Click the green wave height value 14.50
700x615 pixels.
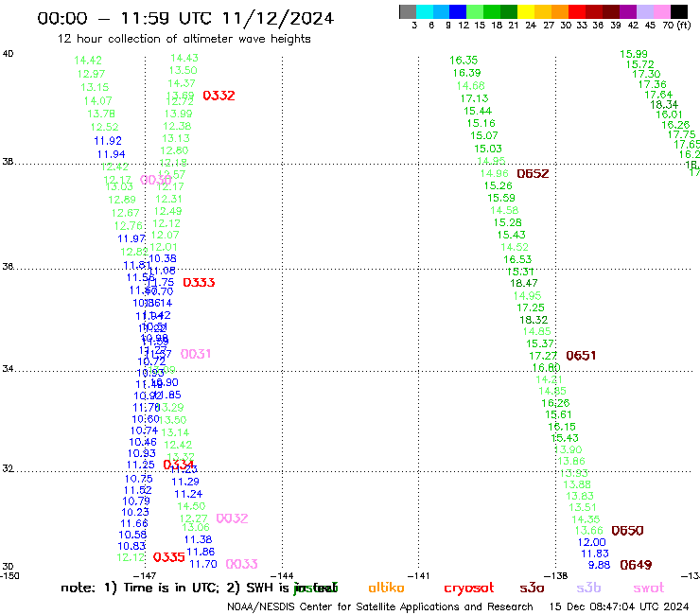pyautogui.click(x=191, y=506)
